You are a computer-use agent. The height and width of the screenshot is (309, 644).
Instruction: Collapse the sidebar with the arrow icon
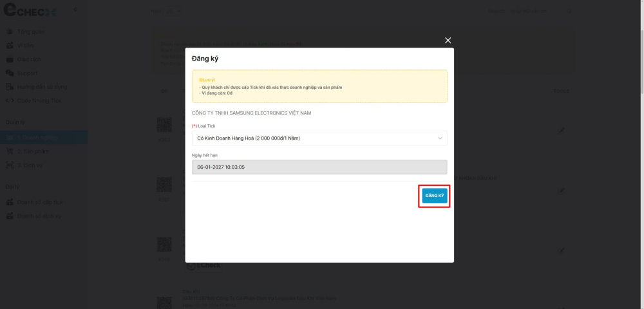(x=75, y=10)
